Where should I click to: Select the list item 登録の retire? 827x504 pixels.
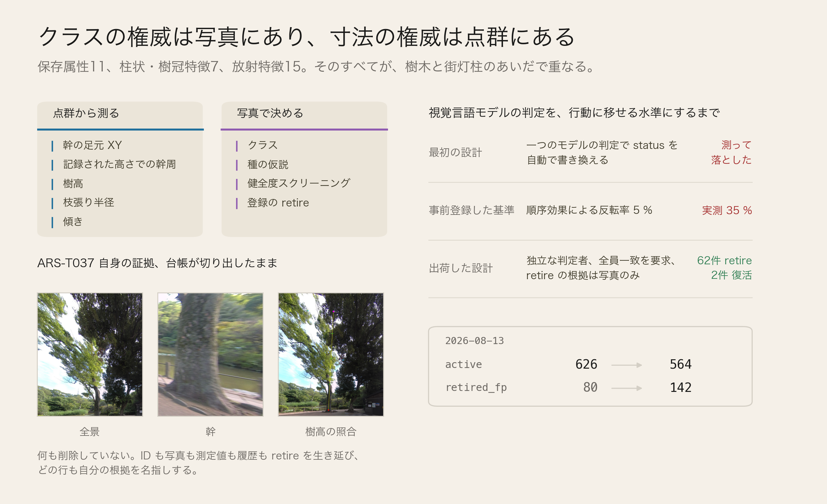[x=278, y=203]
